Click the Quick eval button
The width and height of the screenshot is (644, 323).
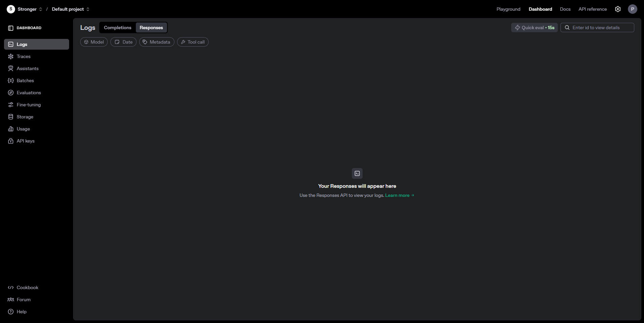pyautogui.click(x=534, y=28)
